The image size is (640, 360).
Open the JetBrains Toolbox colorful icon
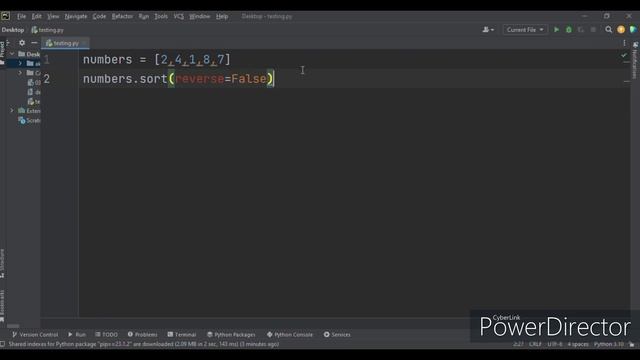point(633,30)
